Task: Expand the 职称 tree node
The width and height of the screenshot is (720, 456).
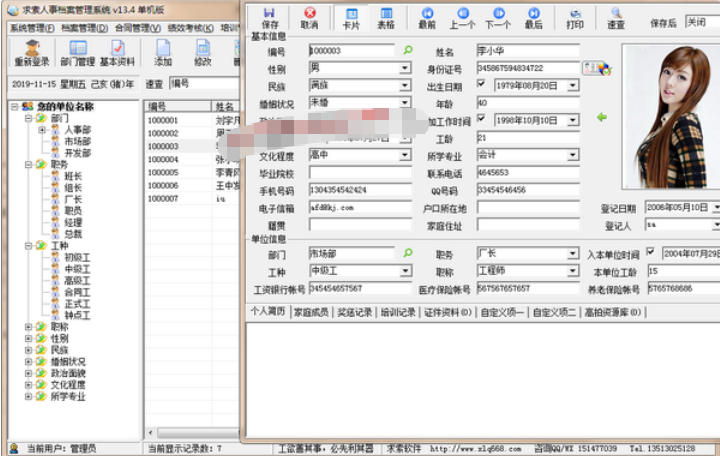Action: click(x=27, y=326)
